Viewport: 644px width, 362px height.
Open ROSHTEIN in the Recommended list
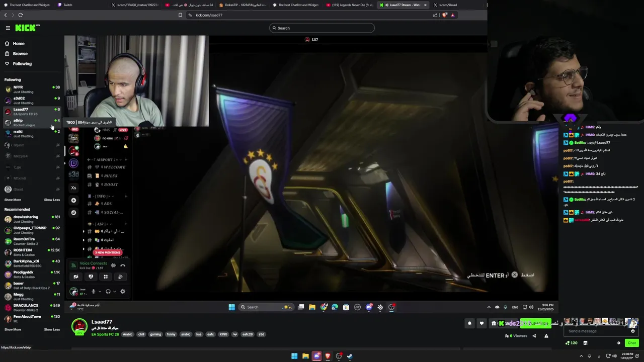tap(32, 252)
